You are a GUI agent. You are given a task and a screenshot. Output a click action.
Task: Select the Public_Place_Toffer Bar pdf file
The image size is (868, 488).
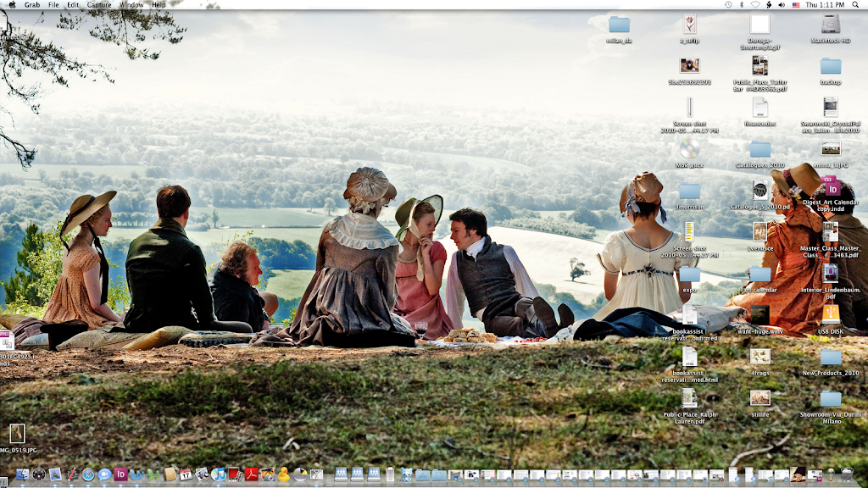pyautogui.click(x=760, y=66)
